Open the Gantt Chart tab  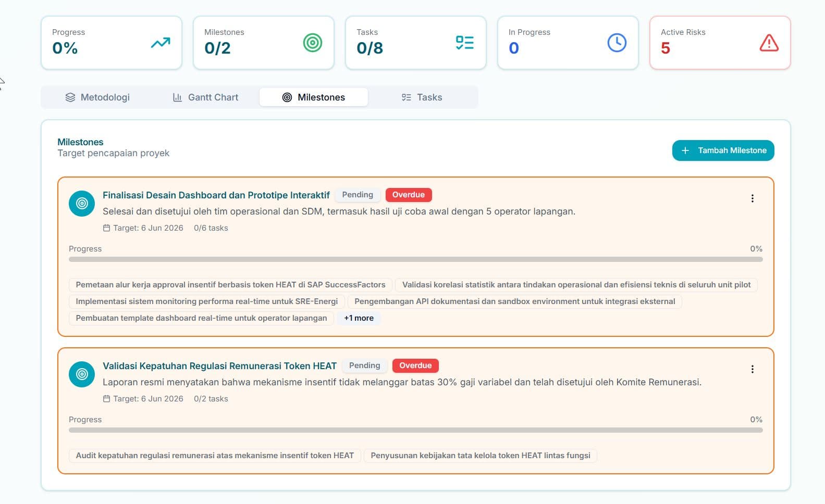[x=205, y=97]
